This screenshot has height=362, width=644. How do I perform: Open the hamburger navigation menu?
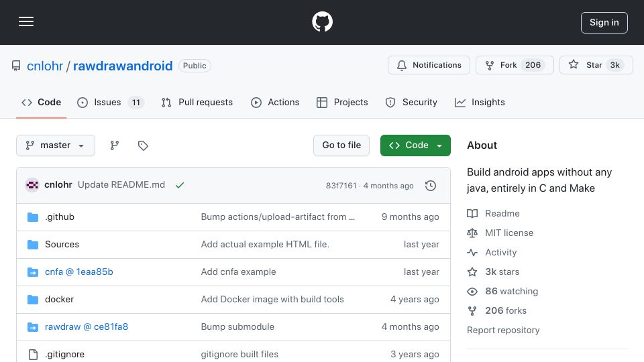click(26, 21)
